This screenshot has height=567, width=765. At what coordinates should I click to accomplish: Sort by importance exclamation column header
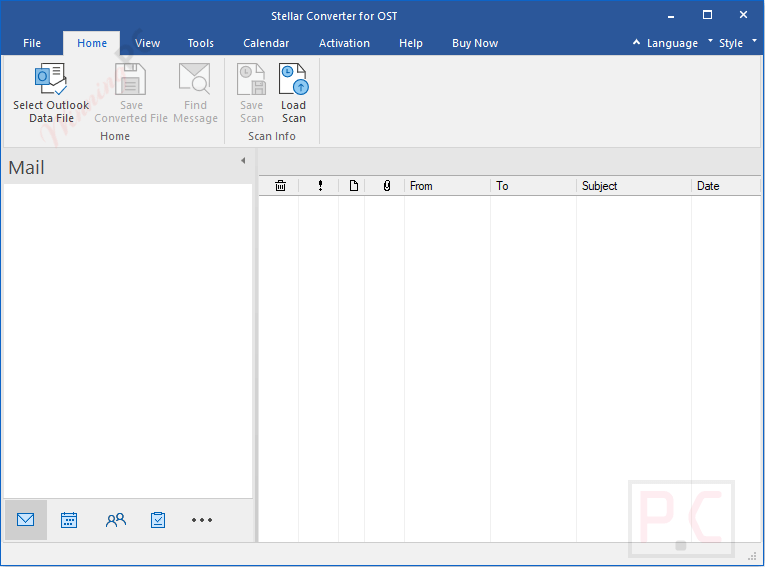[320, 186]
